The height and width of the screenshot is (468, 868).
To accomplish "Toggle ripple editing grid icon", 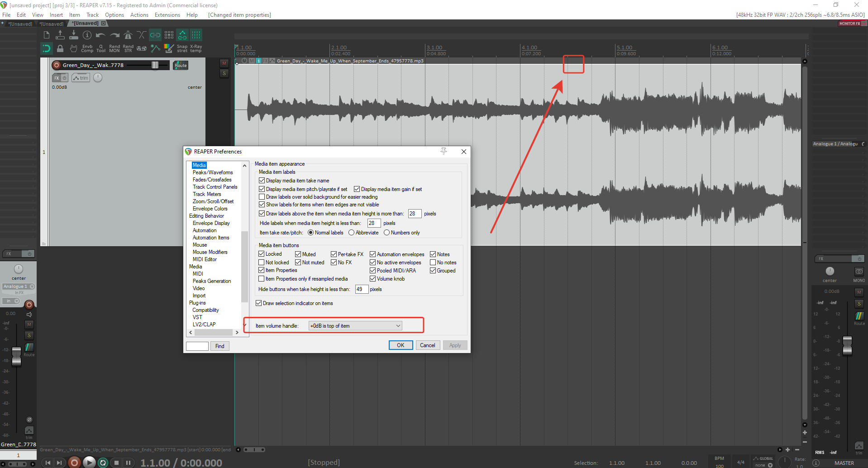I will (x=169, y=35).
